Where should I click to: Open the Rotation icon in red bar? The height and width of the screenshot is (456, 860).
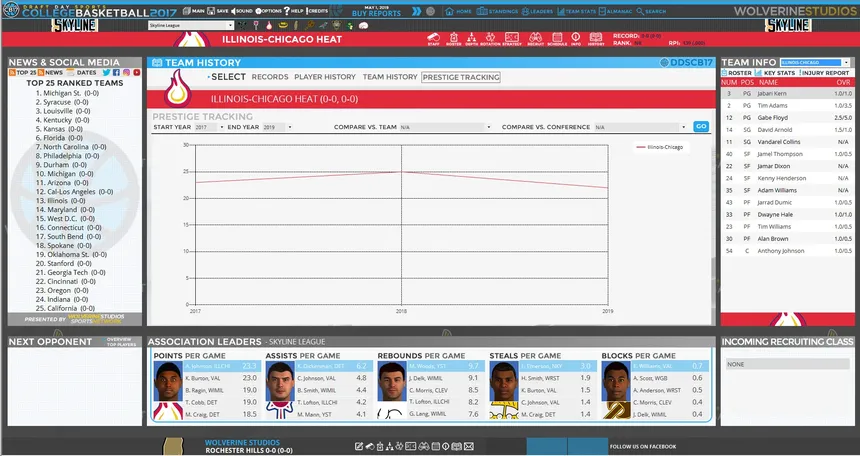click(x=490, y=38)
